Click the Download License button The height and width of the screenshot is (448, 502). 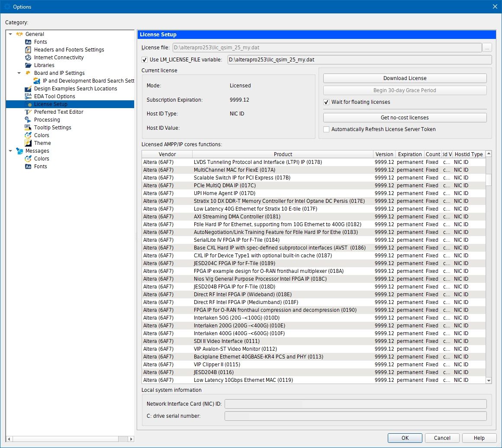(x=405, y=78)
